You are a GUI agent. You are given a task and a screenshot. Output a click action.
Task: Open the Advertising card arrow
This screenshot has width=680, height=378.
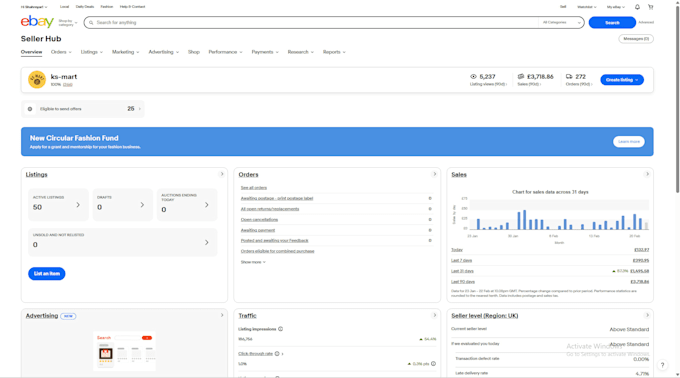tap(222, 315)
